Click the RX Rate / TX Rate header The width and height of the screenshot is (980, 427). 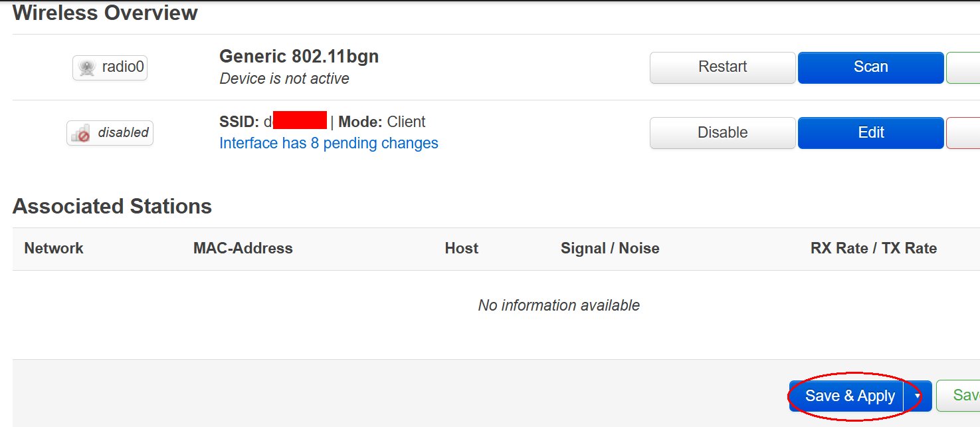point(874,249)
